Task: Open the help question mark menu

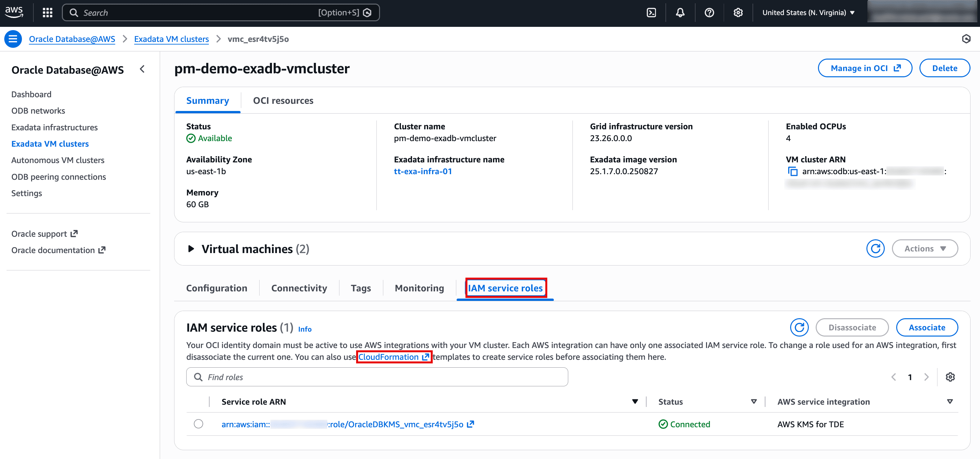Action: point(709,12)
